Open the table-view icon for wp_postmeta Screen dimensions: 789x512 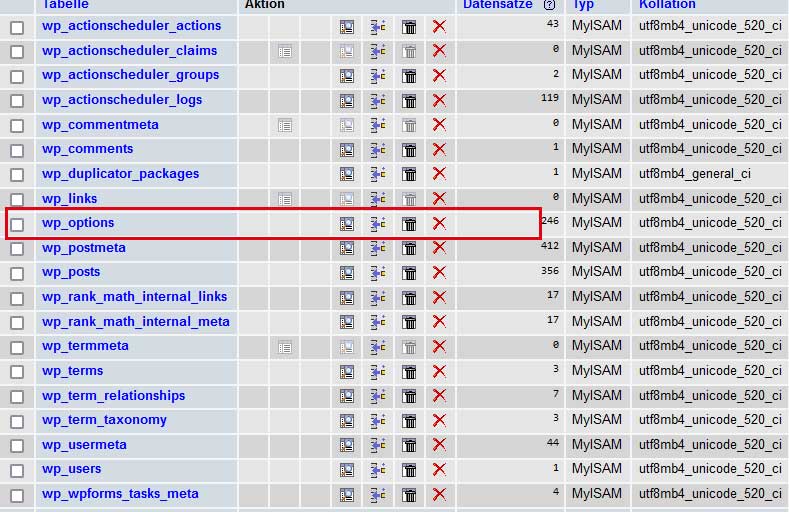[347, 248]
